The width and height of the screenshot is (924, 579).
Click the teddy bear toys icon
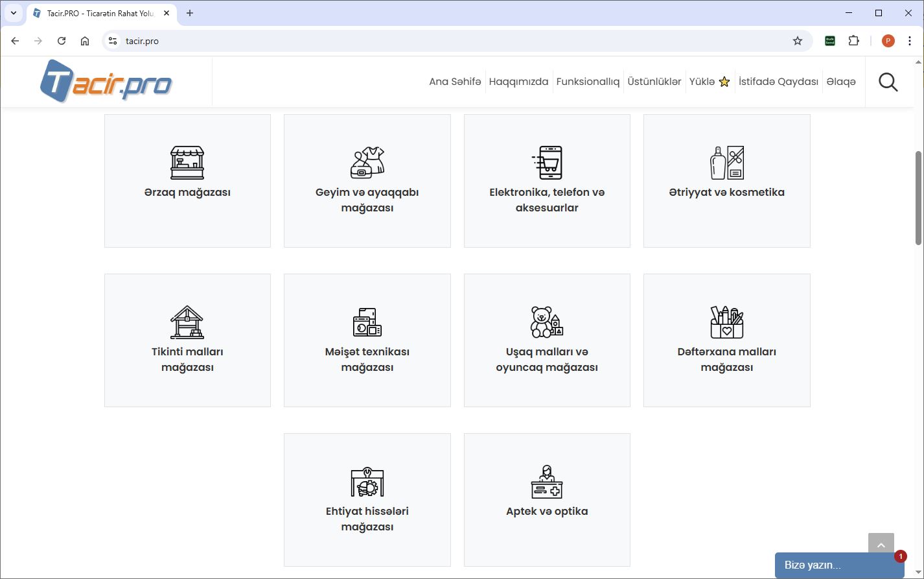point(547,322)
